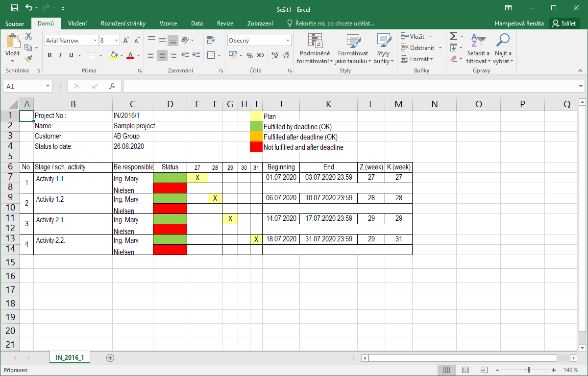Click the Copy icon in the Schránka group
The image size is (588, 376).
coord(28,47)
